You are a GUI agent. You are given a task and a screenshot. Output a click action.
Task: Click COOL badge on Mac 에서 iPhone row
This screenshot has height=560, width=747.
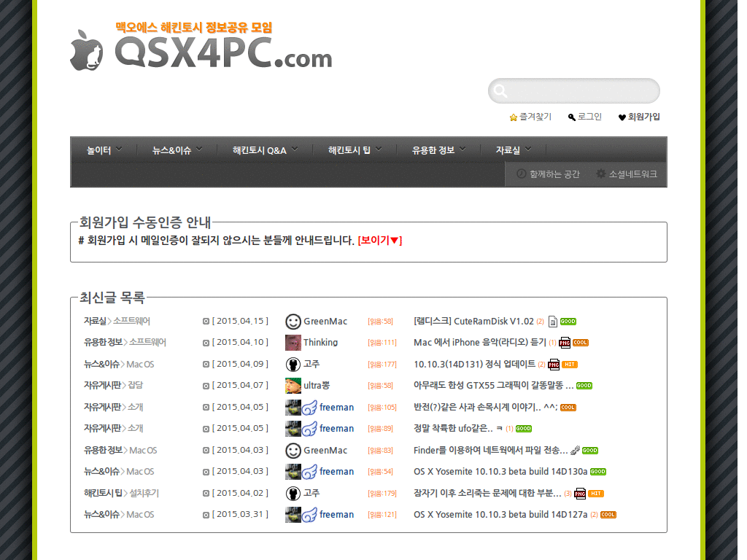click(580, 343)
